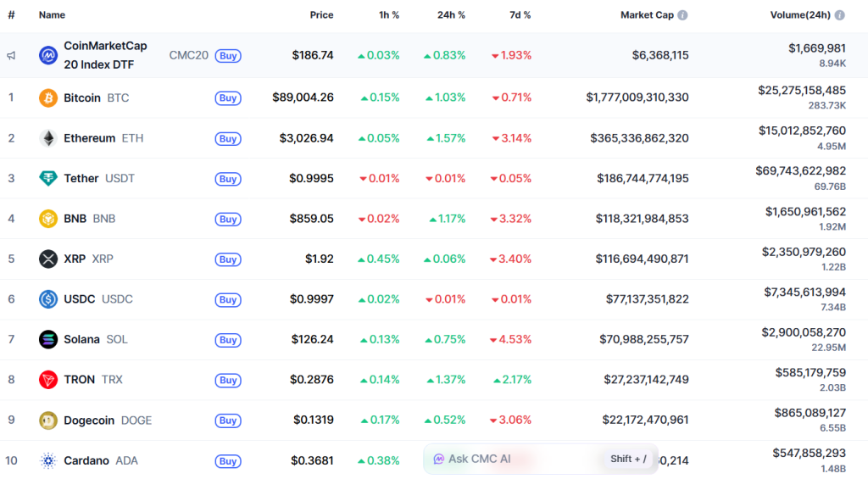Image resolution: width=868 pixels, height=479 pixels.
Task: Open CoinMarketCap 20 Index DTF link
Action: pos(104,55)
